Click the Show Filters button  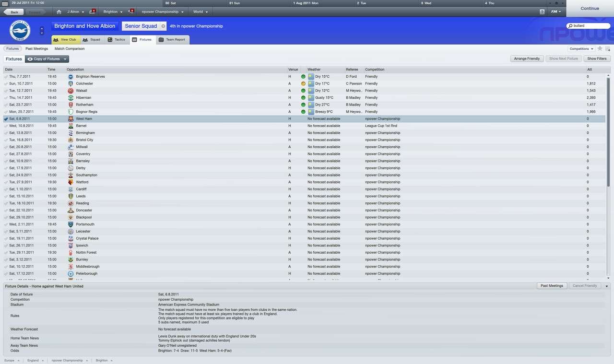[x=597, y=59]
